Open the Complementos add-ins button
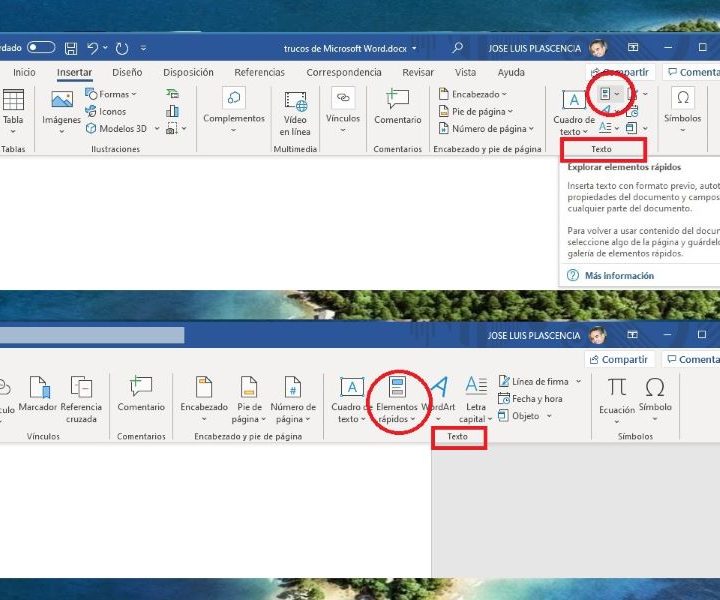 [x=234, y=110]
